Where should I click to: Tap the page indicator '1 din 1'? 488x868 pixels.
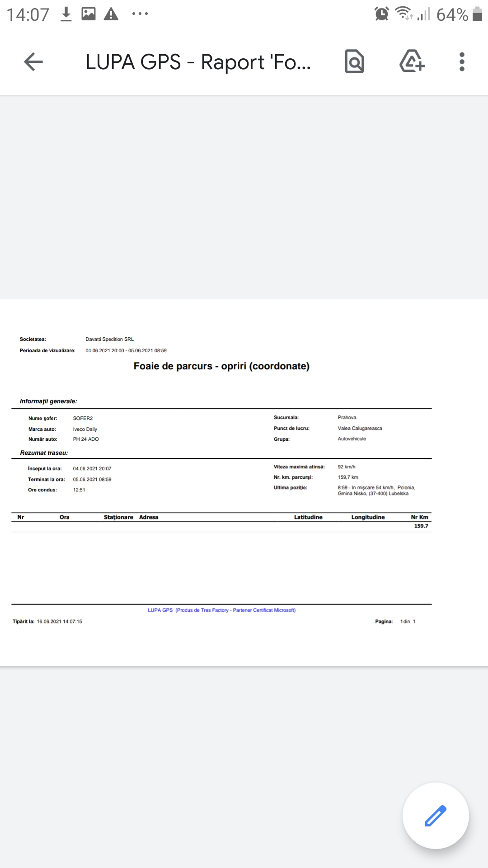point(408,621)
